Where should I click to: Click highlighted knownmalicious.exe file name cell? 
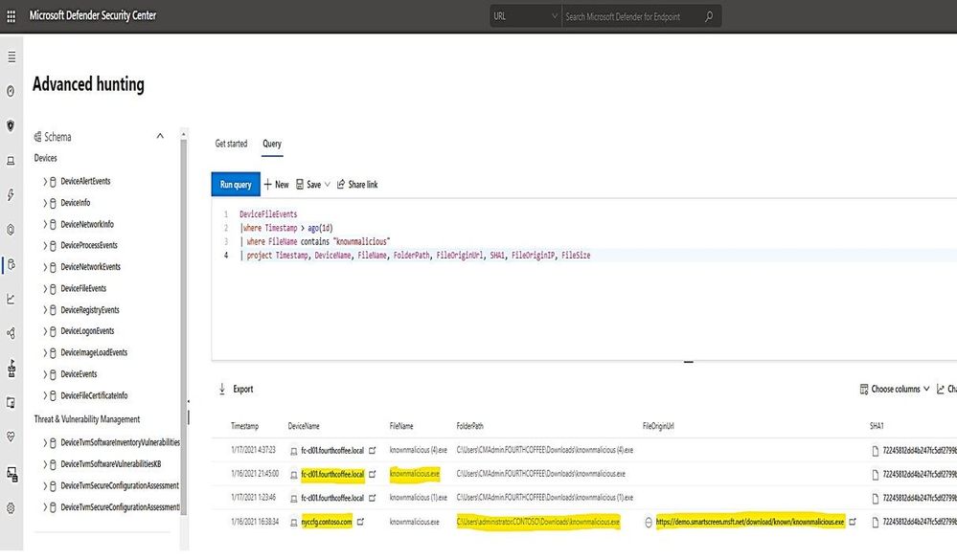[x=415, y=474]
